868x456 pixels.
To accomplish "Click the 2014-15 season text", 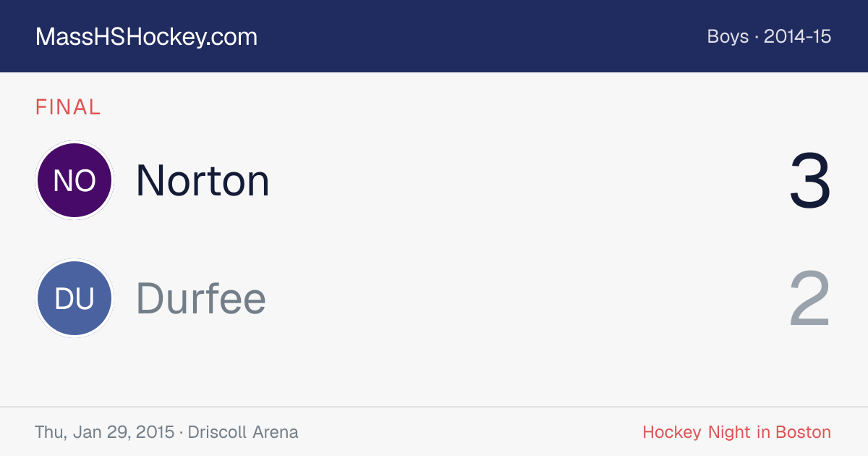I will [x=798, y=36].
